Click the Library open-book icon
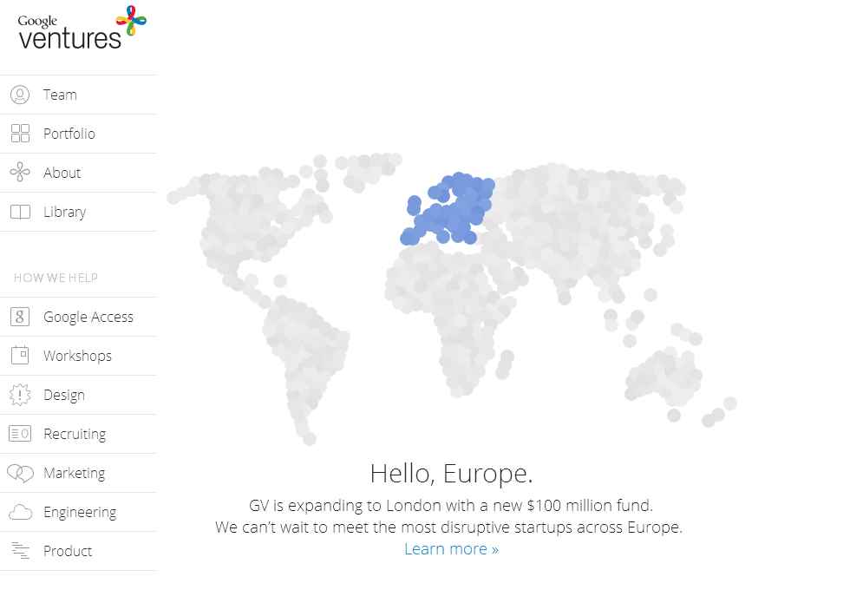Image resolution: width=850 pixels, height=616 pixels. coord(20,212)
